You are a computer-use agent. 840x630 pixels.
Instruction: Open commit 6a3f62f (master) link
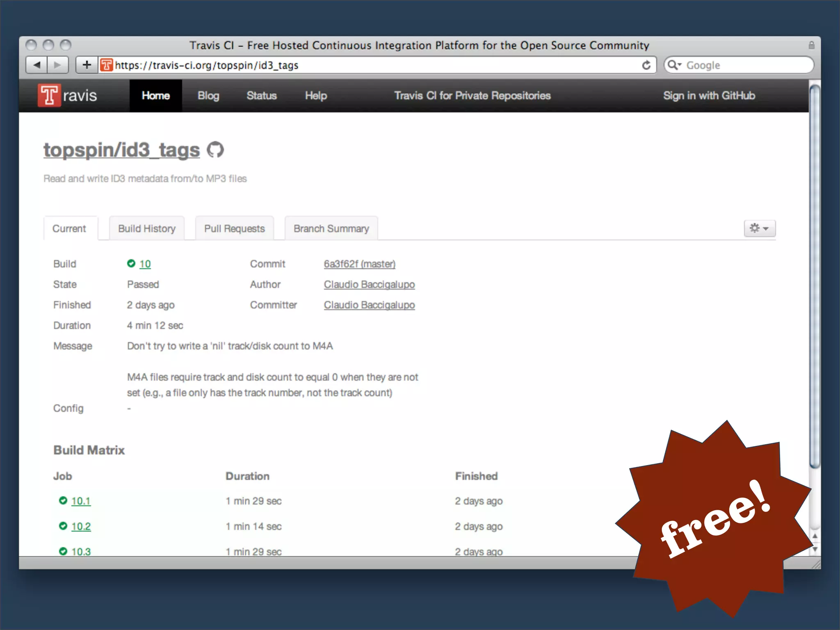point(359,264)
